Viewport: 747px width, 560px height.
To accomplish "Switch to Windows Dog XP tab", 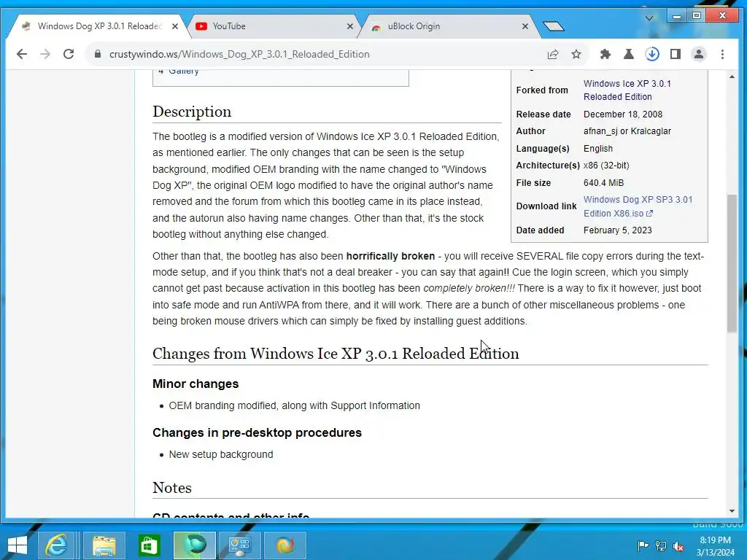I will click(99, 26).
